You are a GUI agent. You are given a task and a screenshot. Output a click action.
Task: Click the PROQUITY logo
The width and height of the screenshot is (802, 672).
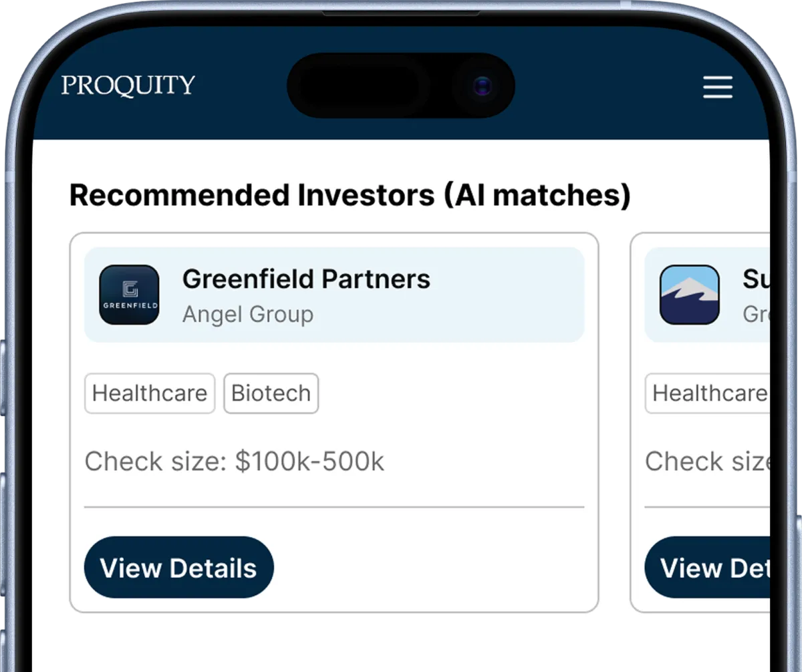(128, 86)
